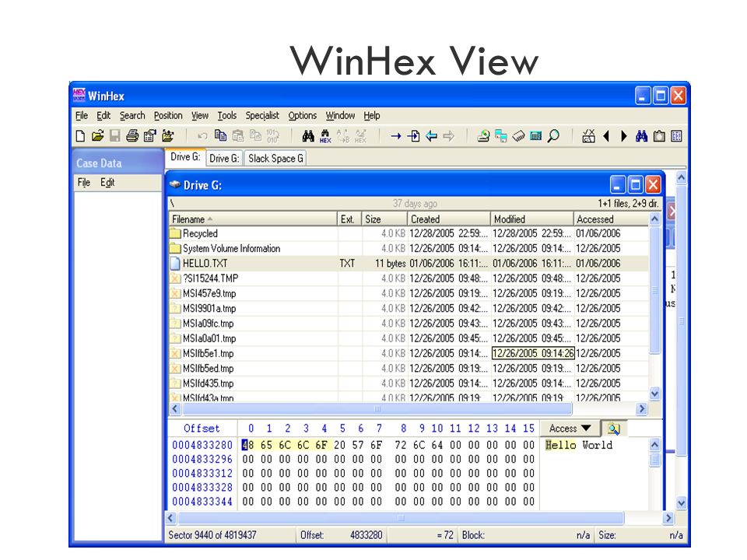Open the Help menu

point(372,116)
